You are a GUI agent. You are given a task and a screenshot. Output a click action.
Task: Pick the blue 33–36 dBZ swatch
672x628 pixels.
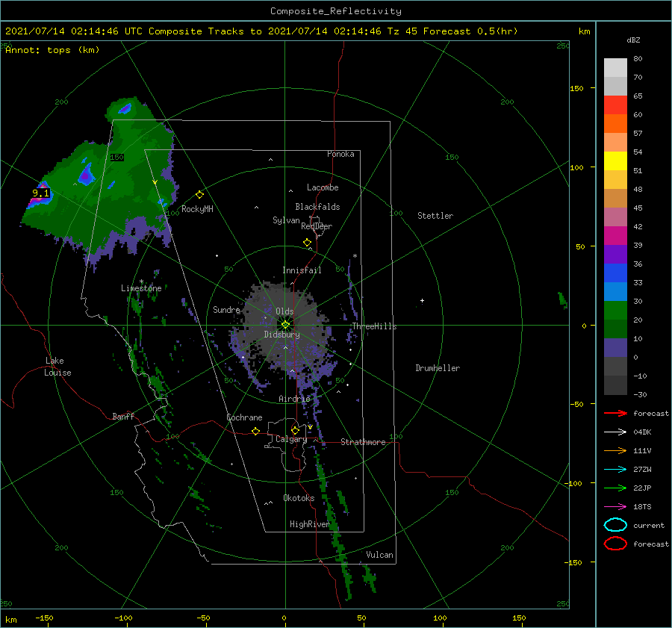pos(615,273)
